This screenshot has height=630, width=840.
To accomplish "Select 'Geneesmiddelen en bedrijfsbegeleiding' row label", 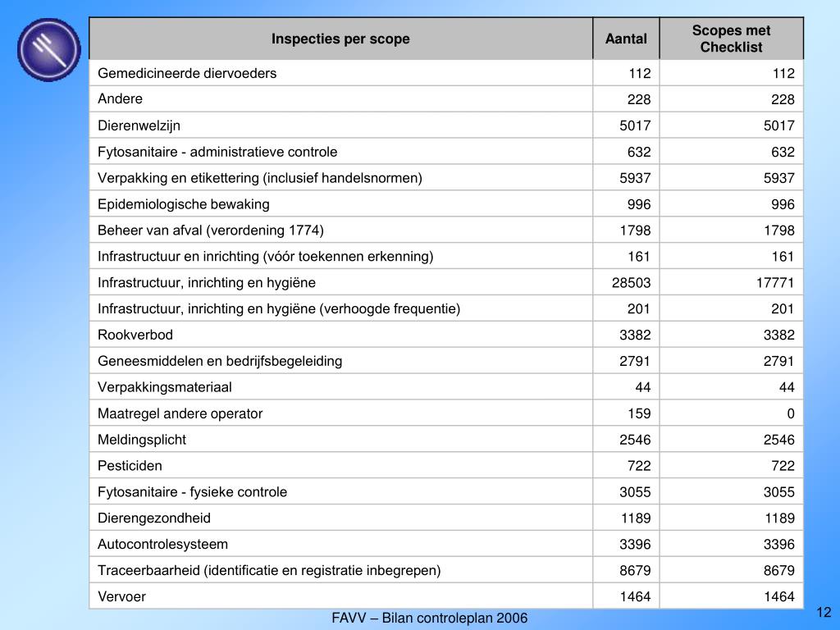I will click(220, 361).
